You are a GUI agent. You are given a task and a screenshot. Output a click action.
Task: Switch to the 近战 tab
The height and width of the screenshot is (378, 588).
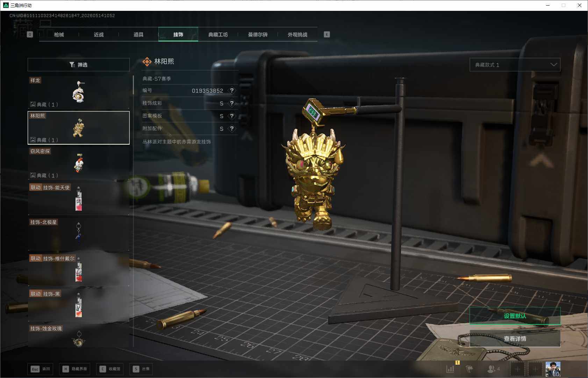pos(99,35)
